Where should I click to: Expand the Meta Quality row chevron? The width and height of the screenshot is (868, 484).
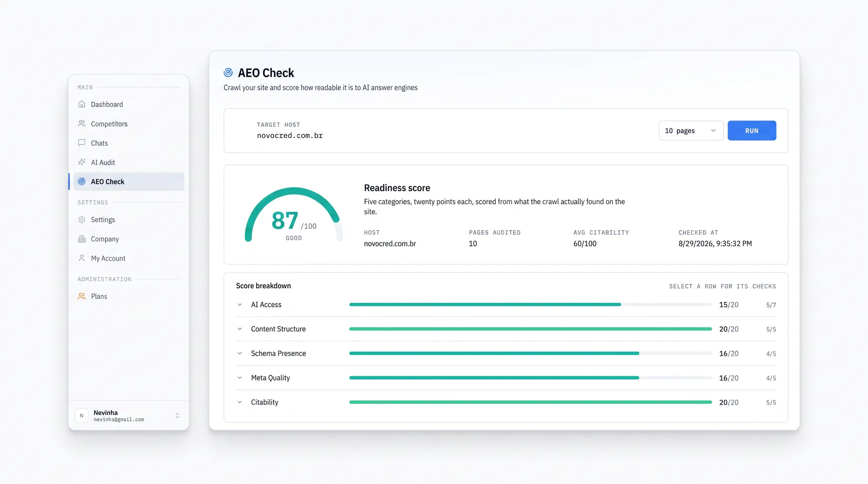pyautogui.click(x=240, y=378)
